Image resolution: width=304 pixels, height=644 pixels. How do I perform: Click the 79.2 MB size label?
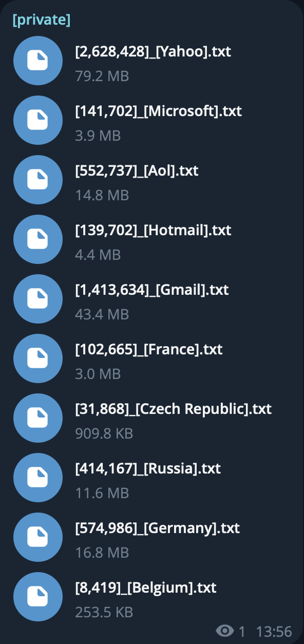pos(102,76)
